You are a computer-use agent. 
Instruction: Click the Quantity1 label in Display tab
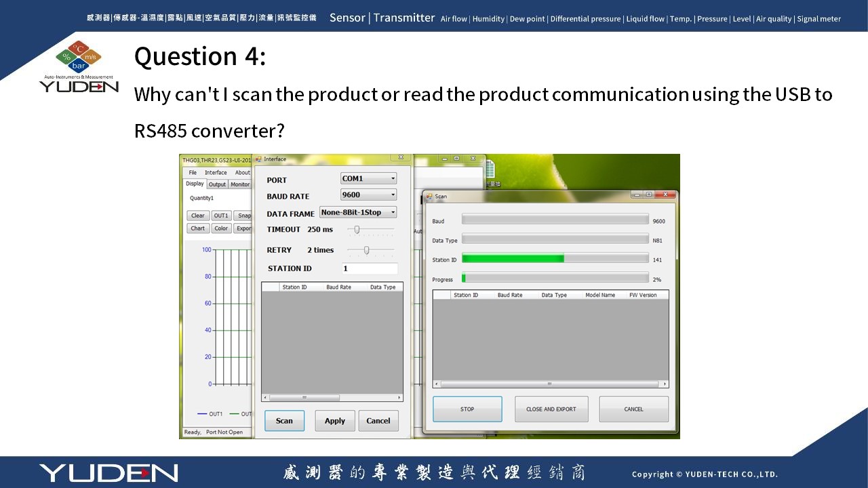coord(201,198)
